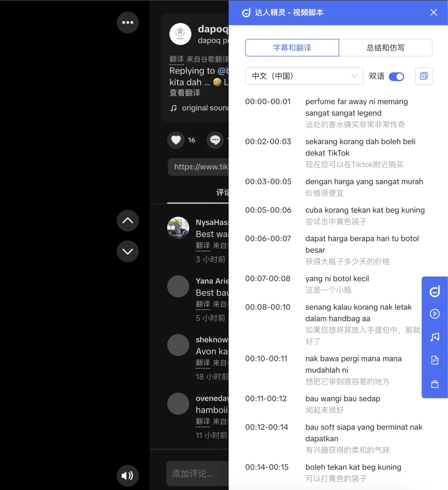448x490 pixels.
Task: Click timestamp 00:02-00:03 subtitle row
Action: click(x=268, y=141)
